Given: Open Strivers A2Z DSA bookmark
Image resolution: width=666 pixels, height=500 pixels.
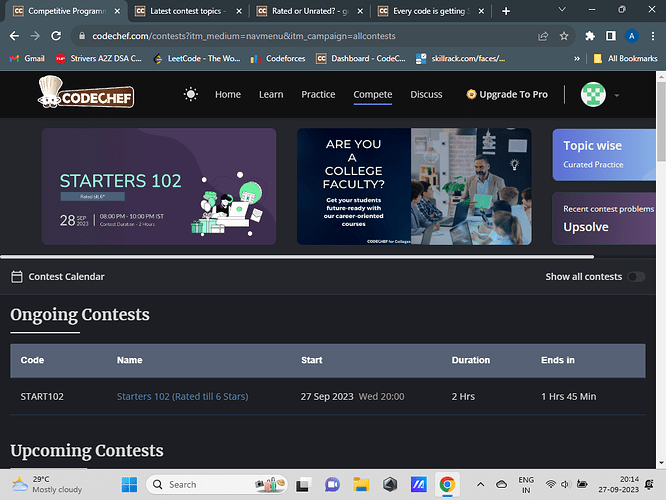Looking at the screenshot, I should [99, 59].
